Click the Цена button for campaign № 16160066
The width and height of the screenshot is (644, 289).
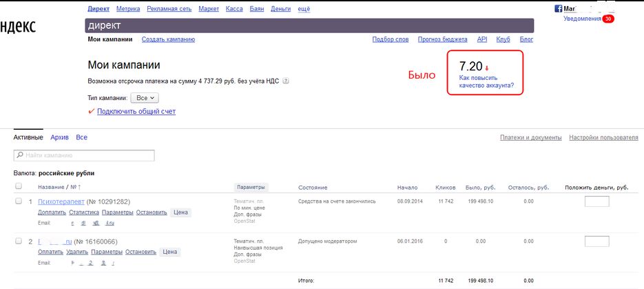pyautogui.click(x=170, y=252)
